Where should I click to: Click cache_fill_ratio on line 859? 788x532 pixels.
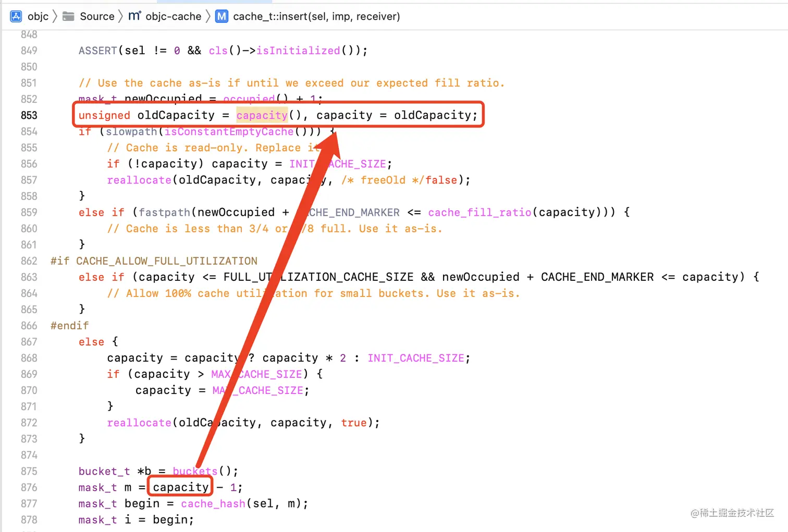479,212
